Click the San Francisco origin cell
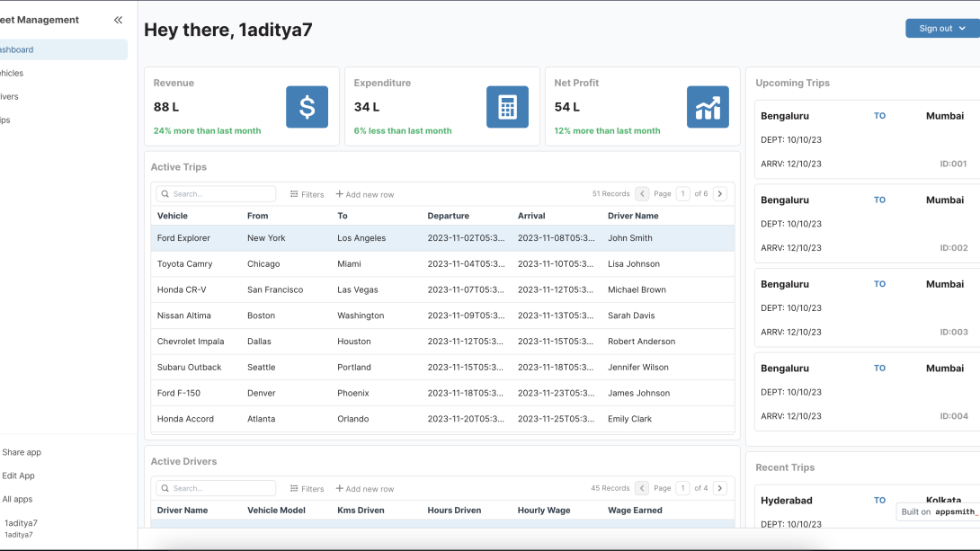Screen dimensions: 980x551 275,289
